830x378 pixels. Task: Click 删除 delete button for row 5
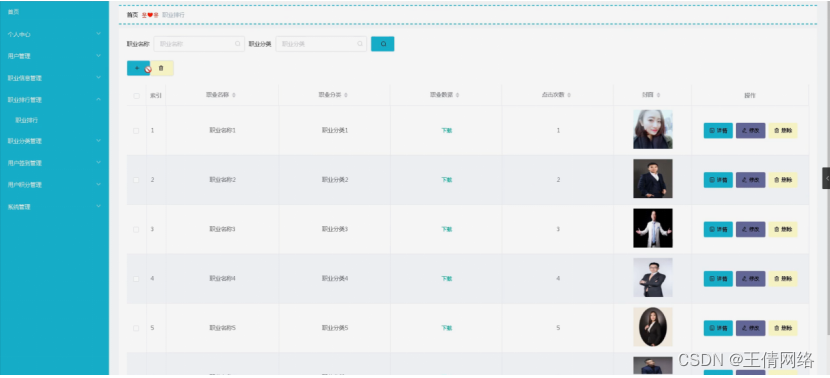pyautogui.click(x=783, y=328)
